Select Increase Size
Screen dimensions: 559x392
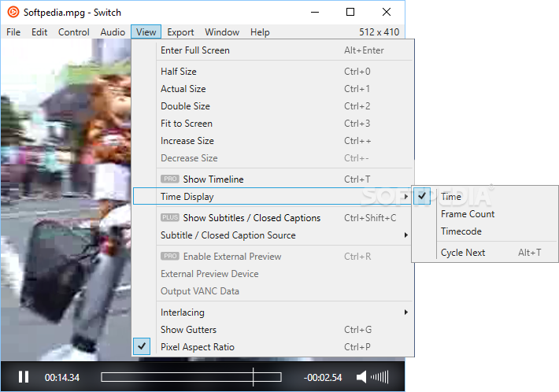(273, 141)
